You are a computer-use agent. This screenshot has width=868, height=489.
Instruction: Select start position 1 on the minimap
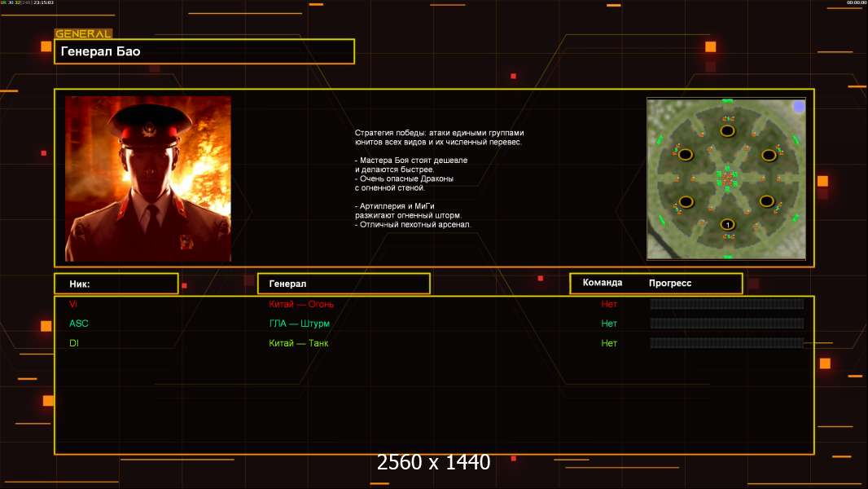click(727, 224)
